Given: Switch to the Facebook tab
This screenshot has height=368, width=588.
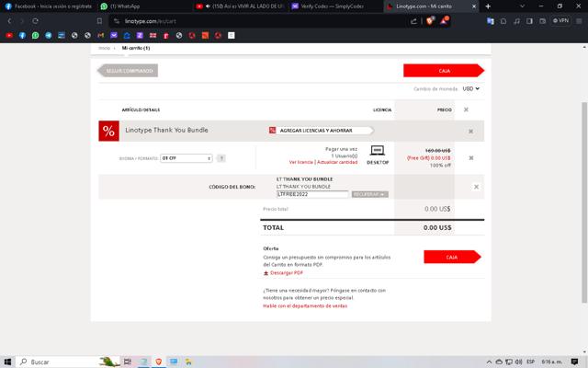Looking at the screenshot, I should click(x=48, y=6).
